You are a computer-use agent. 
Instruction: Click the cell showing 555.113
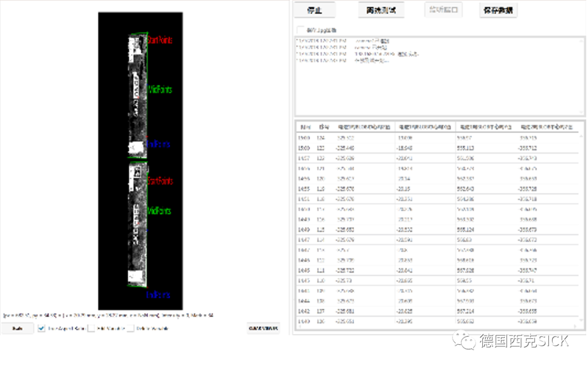(x=465, y=148)
